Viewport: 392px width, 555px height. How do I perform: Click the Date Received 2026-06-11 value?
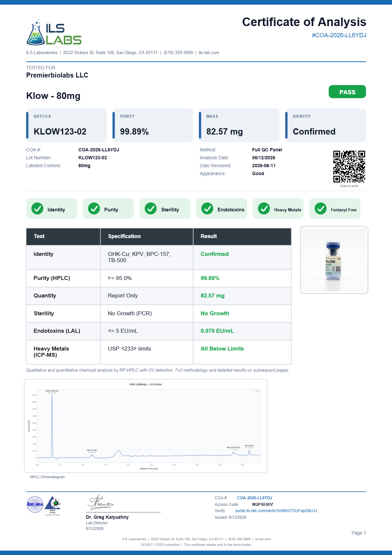pos(264,166)
